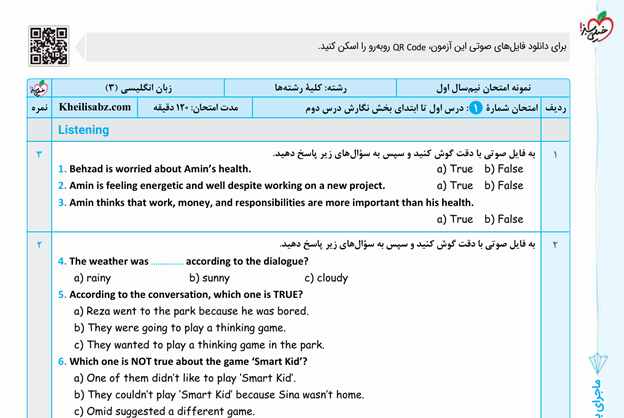
Task: Click header cell 'نمونه امتحان نیم‌سال اول'
Action: (x=483, y=88)
